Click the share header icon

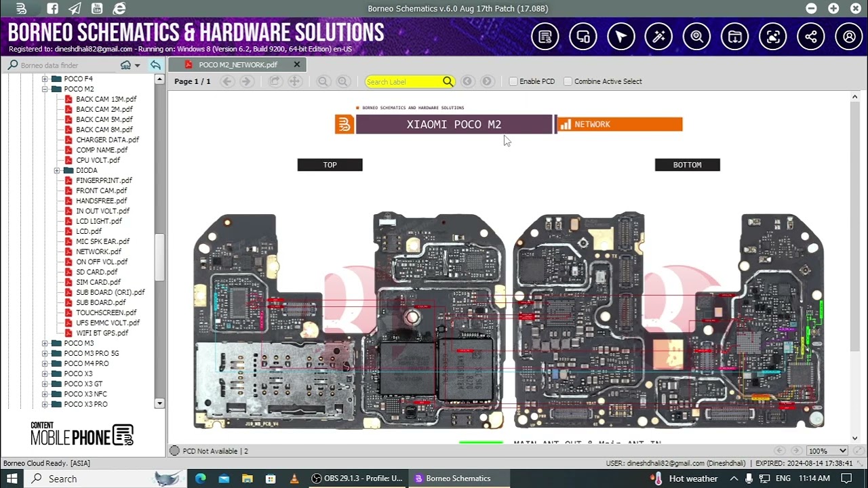(x=811, y=37)
